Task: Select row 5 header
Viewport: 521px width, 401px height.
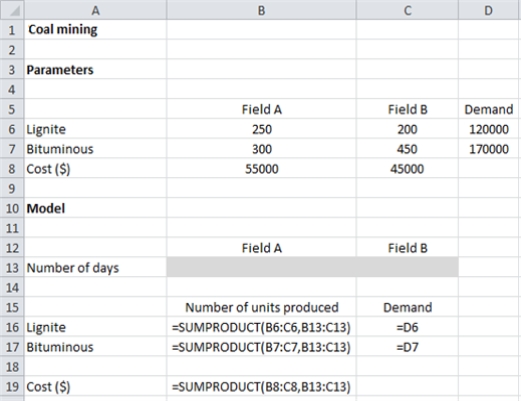Action: [12, 109]
